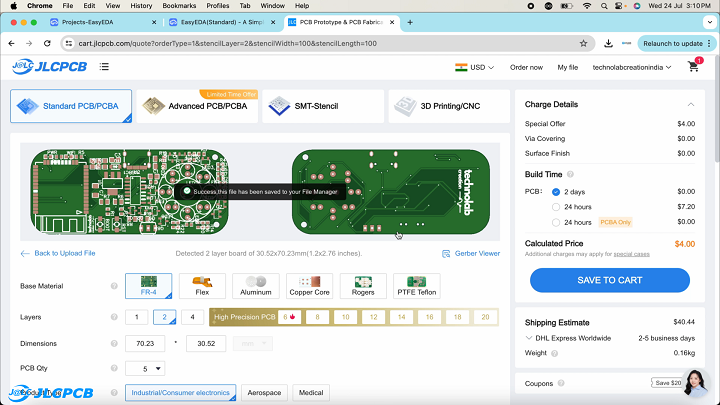Click Back to Upload File link
This screenshot has width=720, height=405.
pyautogui.click(x=58, y=253)
